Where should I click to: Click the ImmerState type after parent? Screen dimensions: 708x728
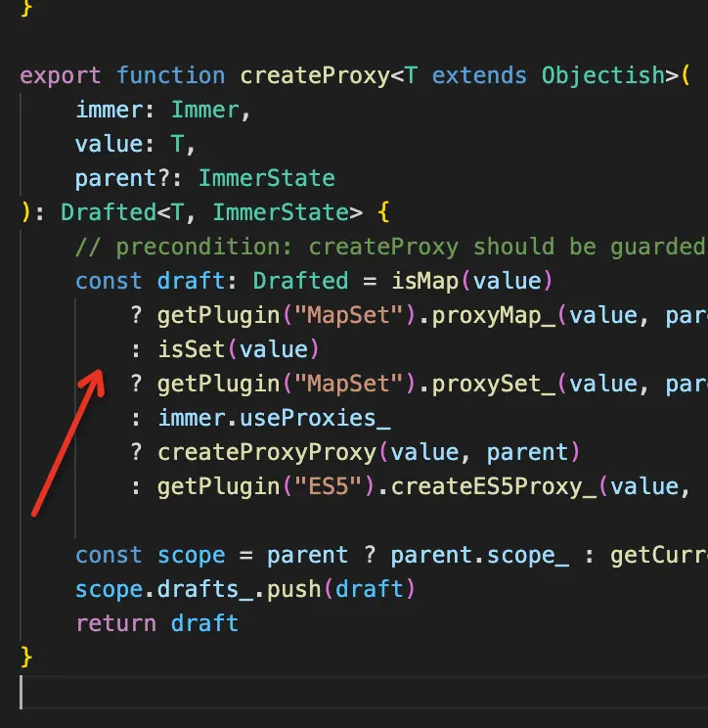point(267,178)
